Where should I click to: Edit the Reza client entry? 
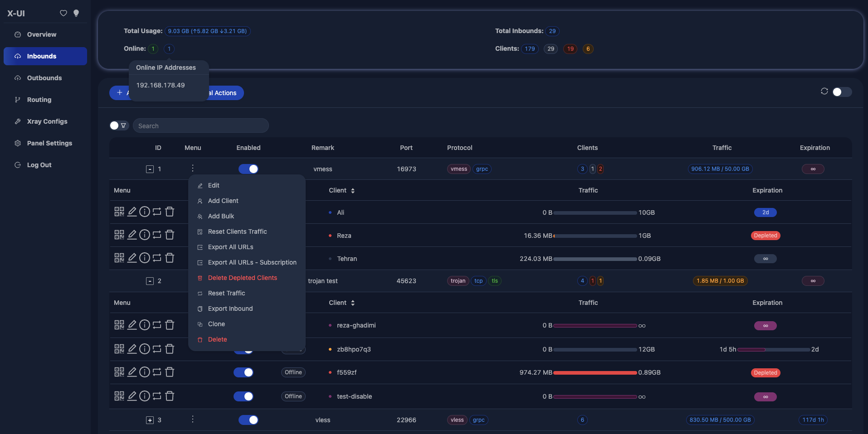click(132, 235)
